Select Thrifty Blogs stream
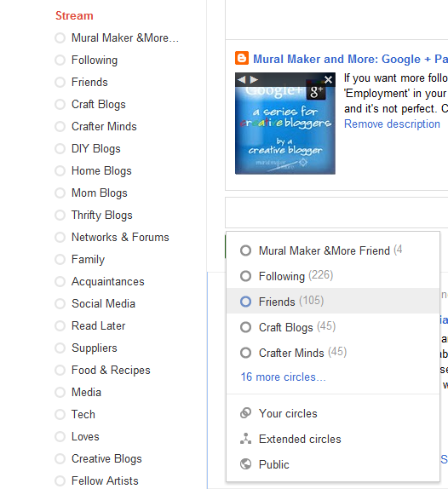Screen dimensions: 448x489 (x=94, y=215)
